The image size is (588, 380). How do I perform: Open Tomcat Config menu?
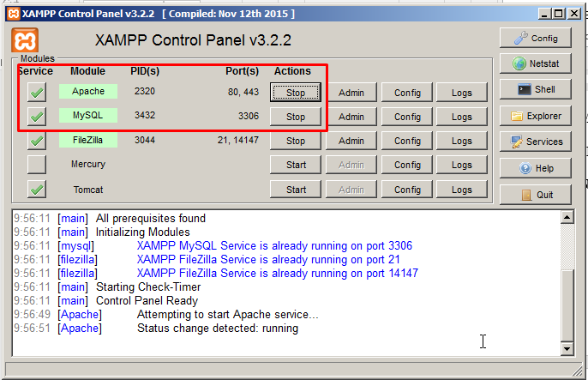(407, 190)
